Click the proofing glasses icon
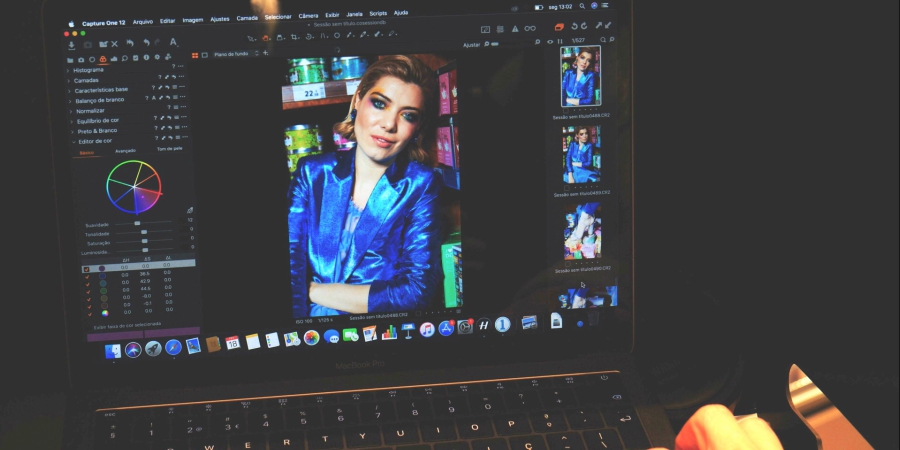The width and height of the screenshot is (900, 450). pos(530,29)
